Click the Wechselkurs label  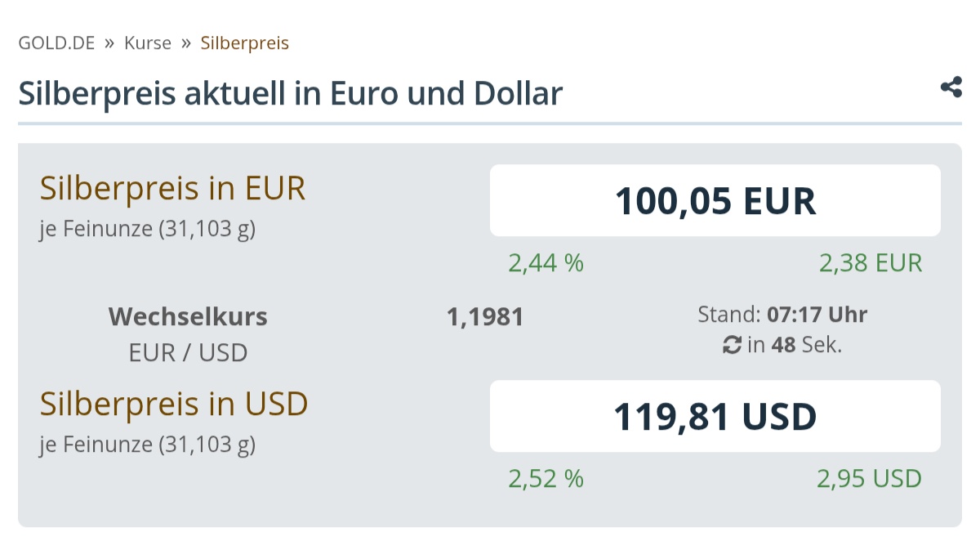click(x=188, y=316)
